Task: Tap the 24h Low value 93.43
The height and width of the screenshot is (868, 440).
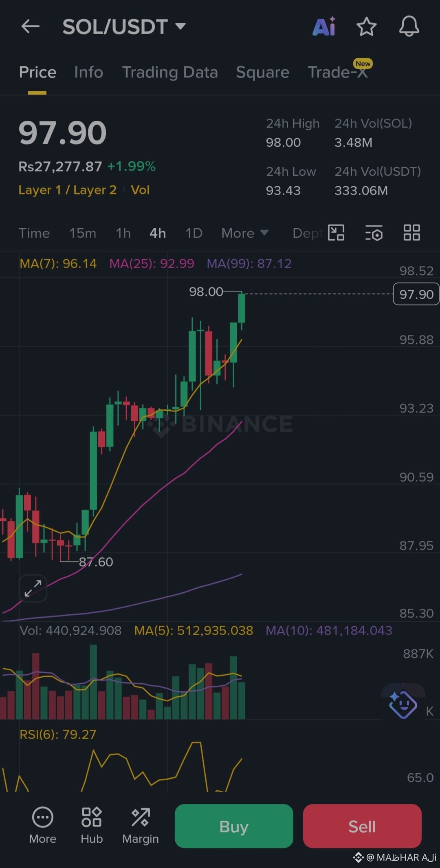Action: (283, 190)
